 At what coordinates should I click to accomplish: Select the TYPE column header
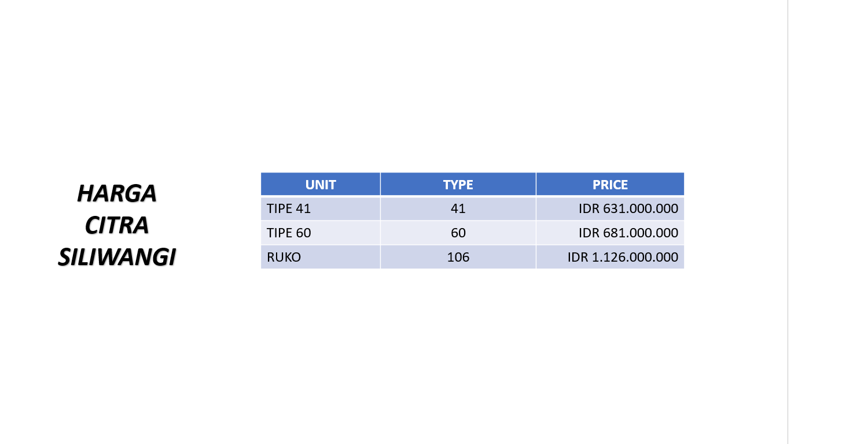pos(458,184)
